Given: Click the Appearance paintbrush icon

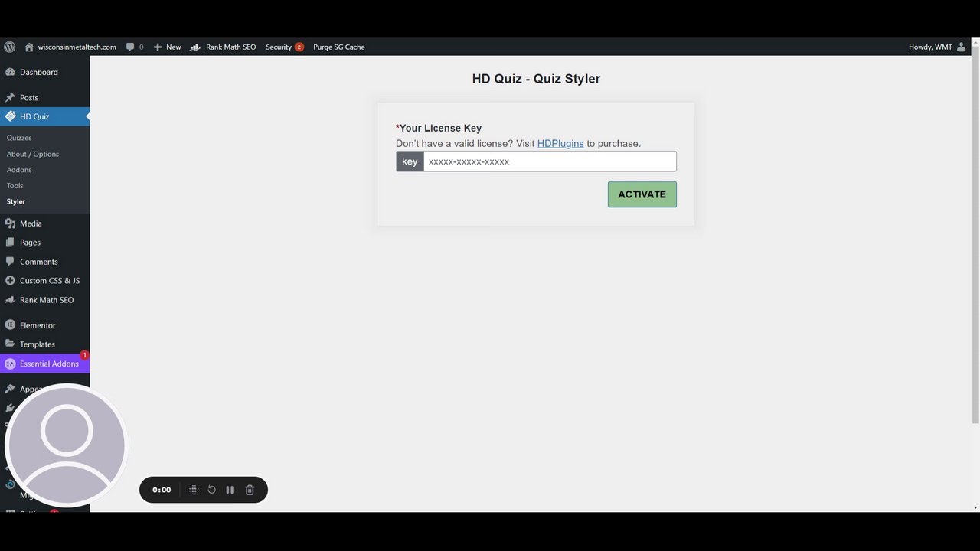Looking at the screenshot, I should 10,389.
